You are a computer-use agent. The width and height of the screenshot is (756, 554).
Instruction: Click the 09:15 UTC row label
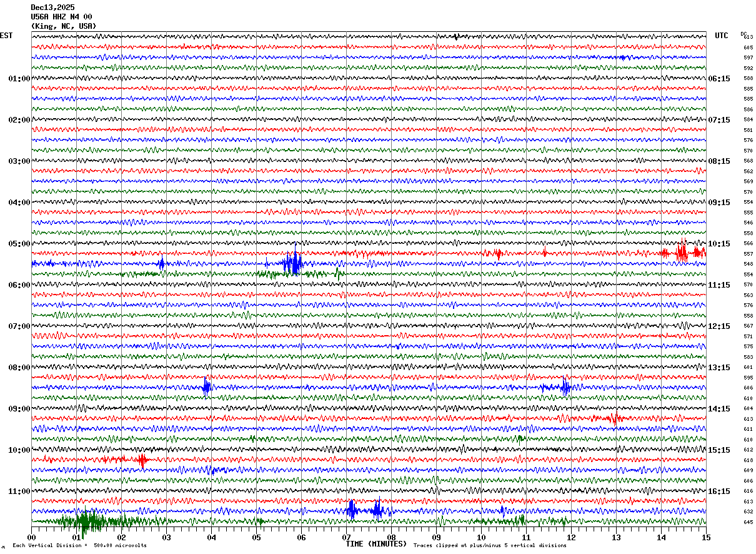pyautogui.click(x=719, y=203)
